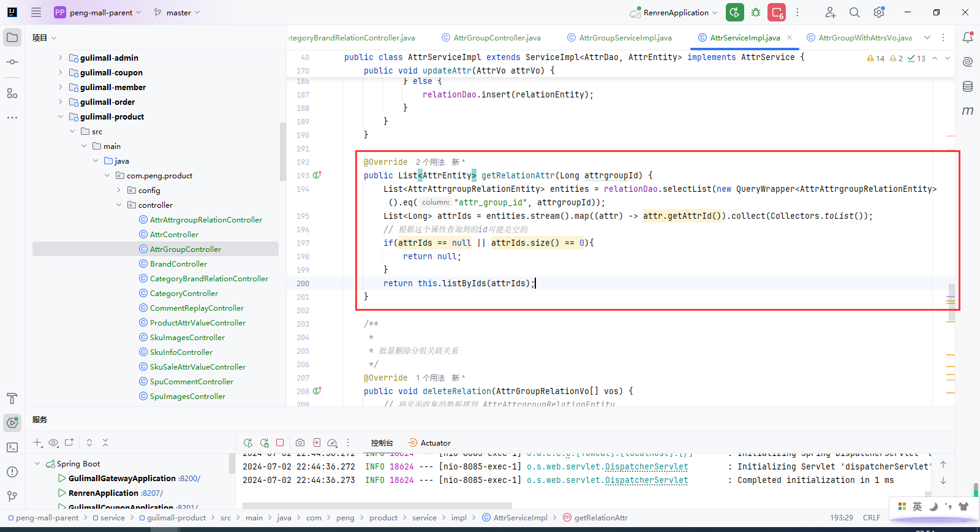Rerun the service in console toolbar
980x532 pixels.
coord(247,443)
